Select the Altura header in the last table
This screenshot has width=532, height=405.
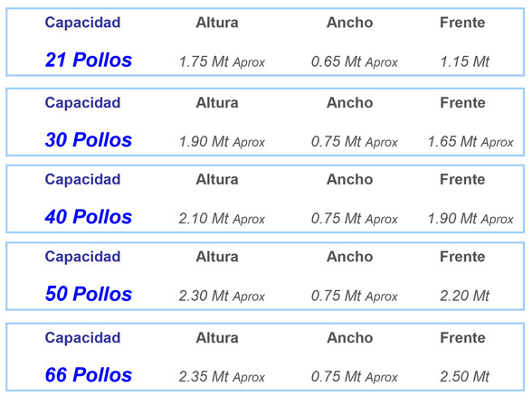217,338
